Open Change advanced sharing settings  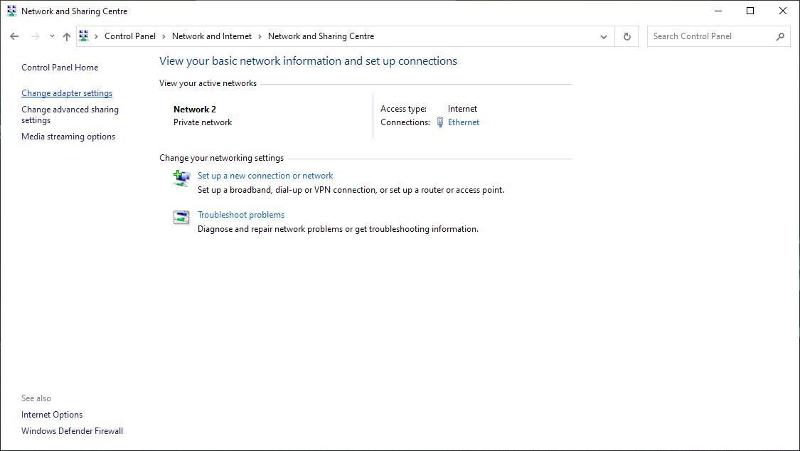[70, 115]
